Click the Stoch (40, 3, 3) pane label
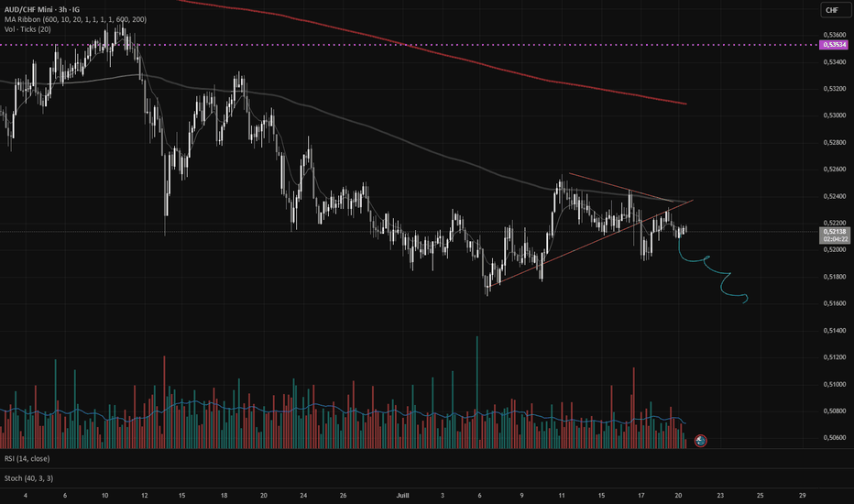Viewport: 854px width, 504px height. (x=29, y=478)
